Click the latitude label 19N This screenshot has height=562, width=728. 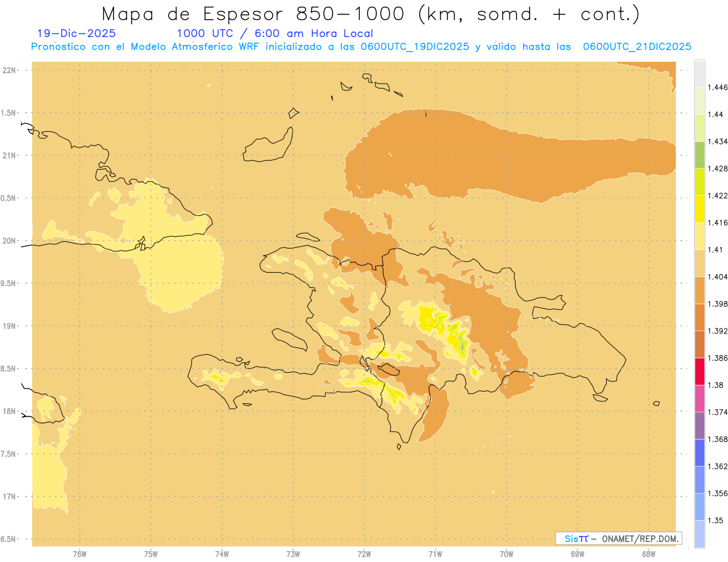9,326
